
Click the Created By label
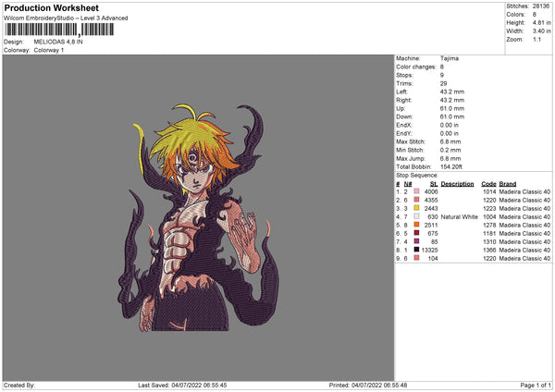[19, 386]
